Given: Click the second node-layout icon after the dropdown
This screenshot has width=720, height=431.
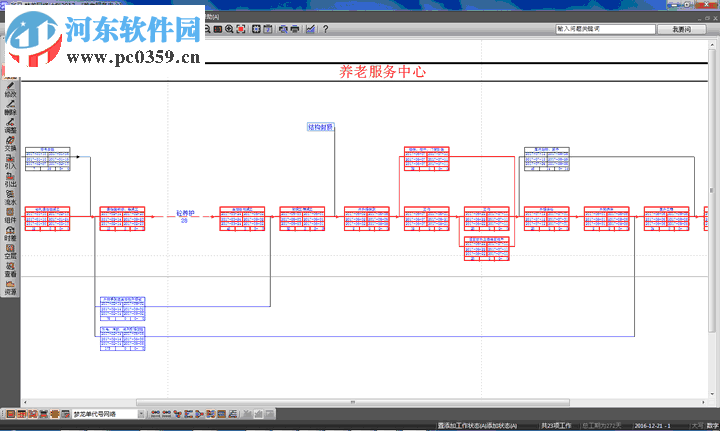Looking at the screenshot, I should click(167, 414).
